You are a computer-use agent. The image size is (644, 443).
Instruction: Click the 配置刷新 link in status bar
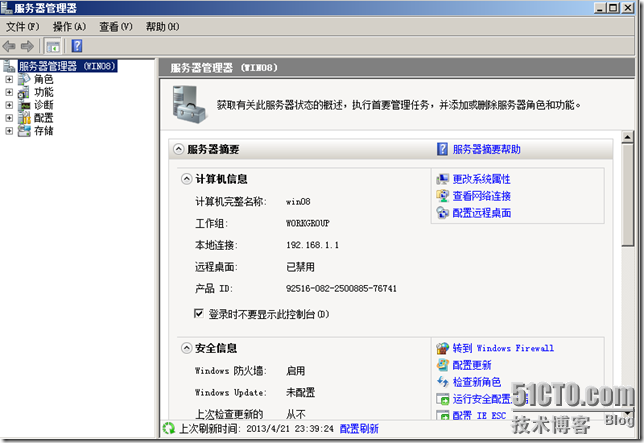click(359, 429)
